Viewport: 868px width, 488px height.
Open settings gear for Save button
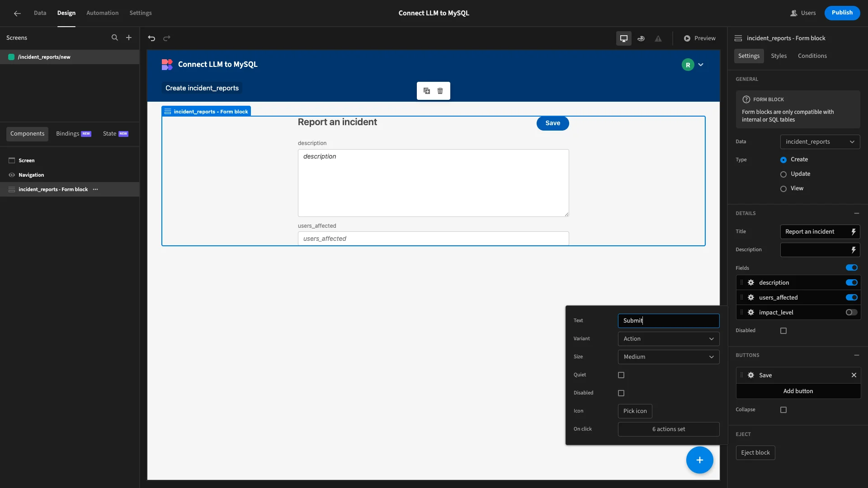pos(751,375)
